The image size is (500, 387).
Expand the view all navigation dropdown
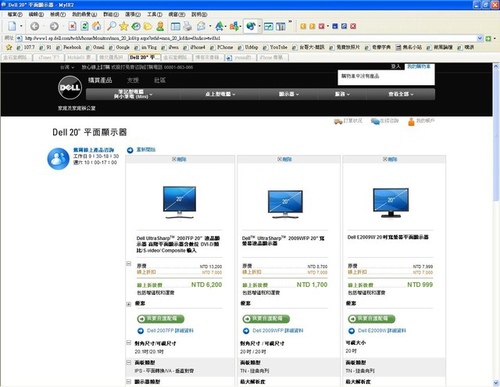[x=401, y=94]
